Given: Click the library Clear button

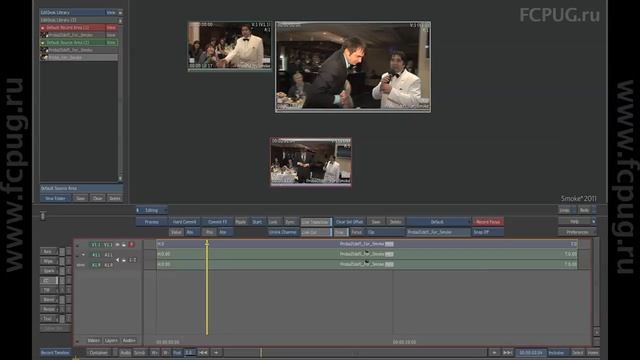Looking at the screenshot, I should click(x=97, y=198).
